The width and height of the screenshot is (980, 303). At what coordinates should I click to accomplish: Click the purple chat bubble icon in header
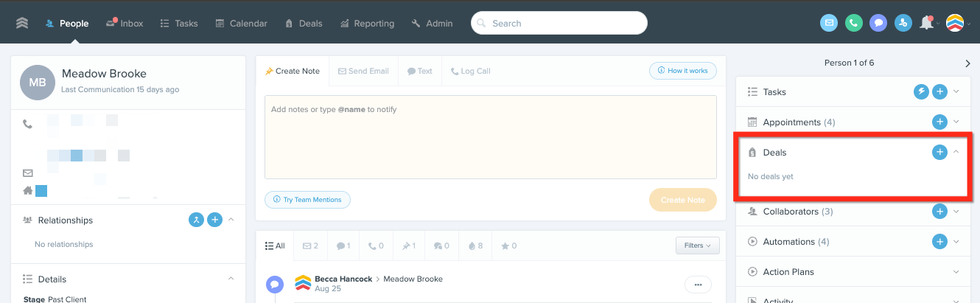click(x=878, y=23)
